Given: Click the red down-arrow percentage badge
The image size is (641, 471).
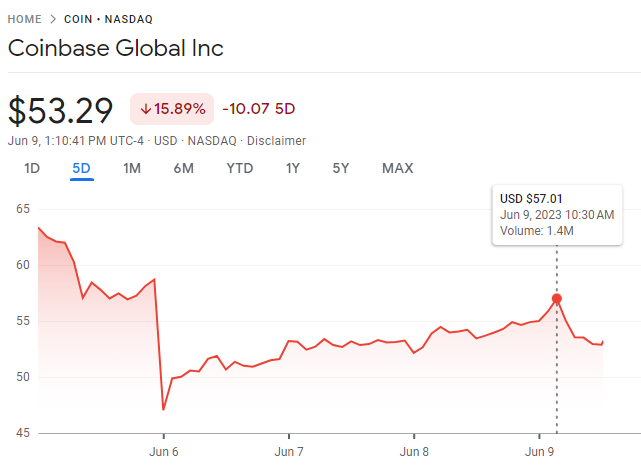Looking at the screenshot, I should [172, 108].
